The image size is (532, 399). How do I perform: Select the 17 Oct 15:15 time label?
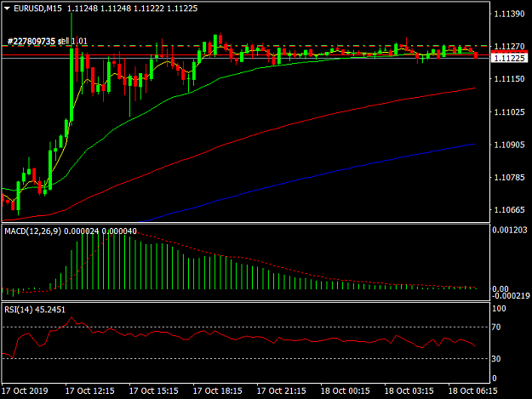pyautogui.click(x=154, y=390)
